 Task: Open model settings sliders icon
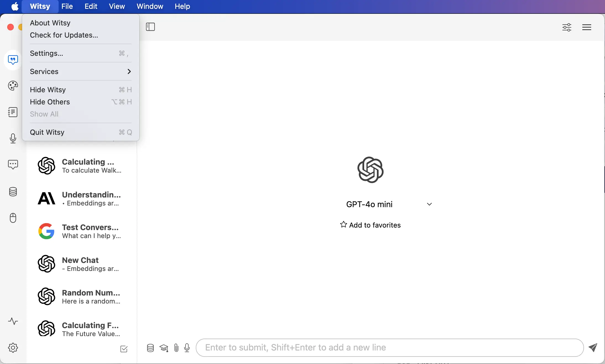click(x=567, y=27)
